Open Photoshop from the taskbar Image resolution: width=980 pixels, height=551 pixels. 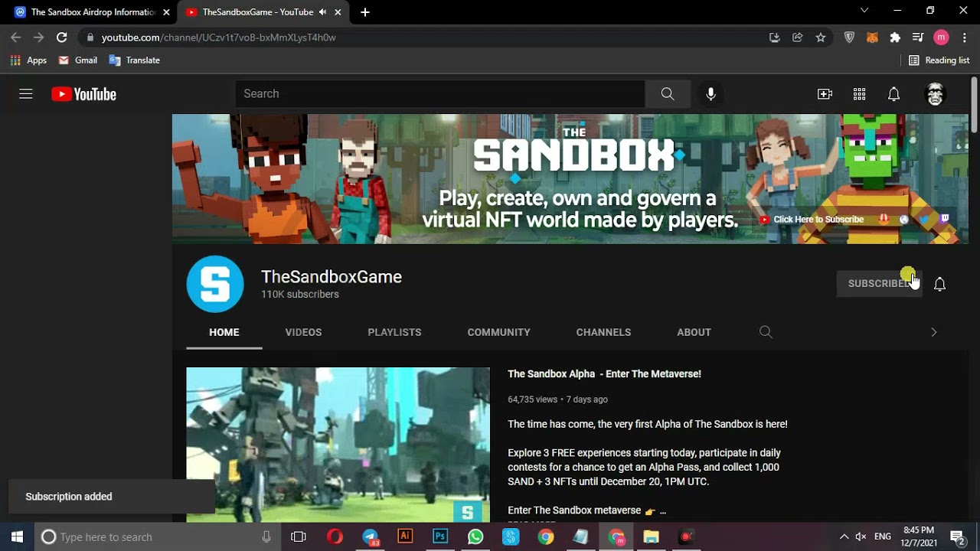[x=440, y=537]
